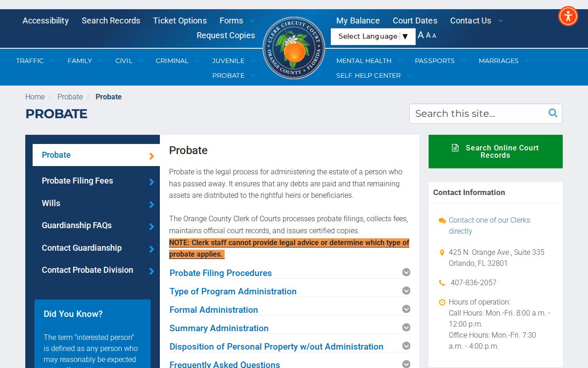This screenshot has width=588, height=368.
Task: Open Contact one of our Clerks directly link
Action: point(489,225)
